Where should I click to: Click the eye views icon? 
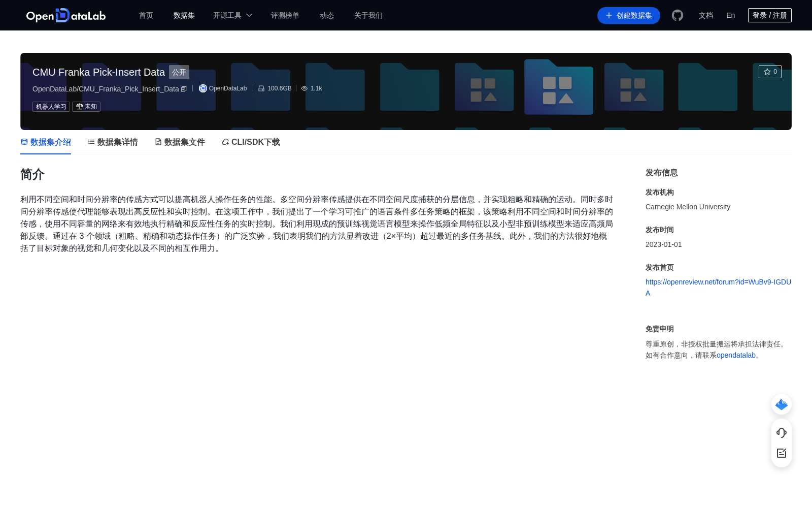pos(304,88)
